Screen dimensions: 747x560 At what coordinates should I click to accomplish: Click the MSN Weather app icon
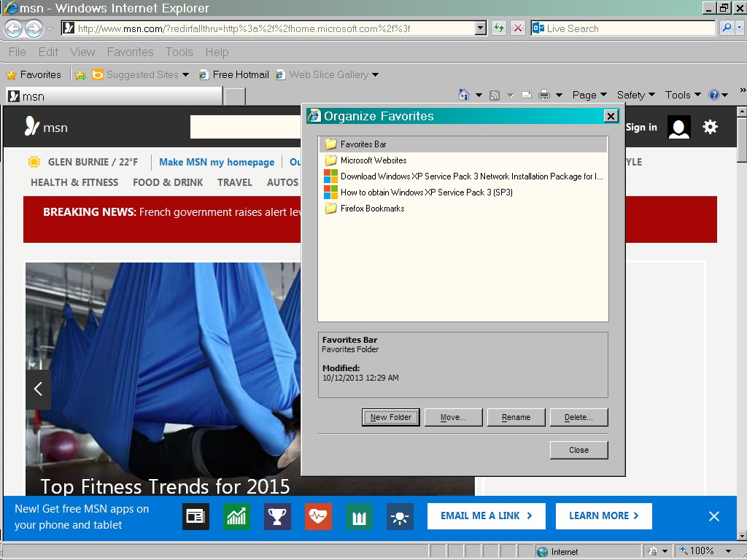click(400, 516)
